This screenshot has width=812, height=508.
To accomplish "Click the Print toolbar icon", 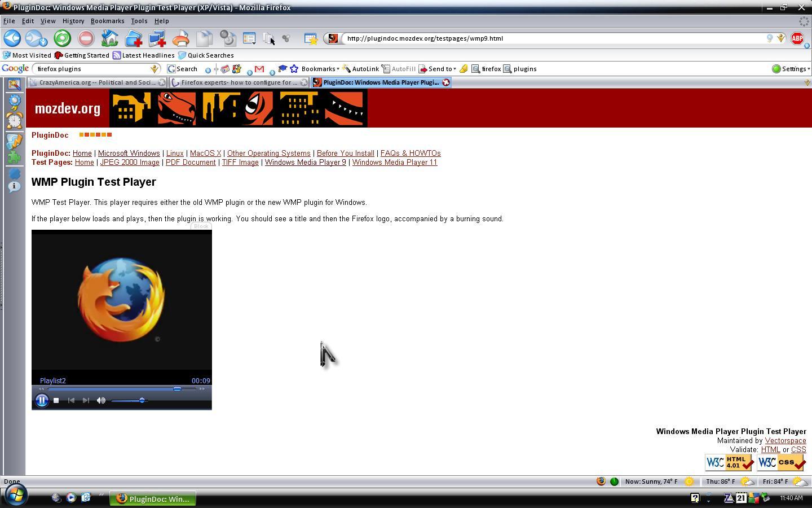I will (x=180, y=38).
